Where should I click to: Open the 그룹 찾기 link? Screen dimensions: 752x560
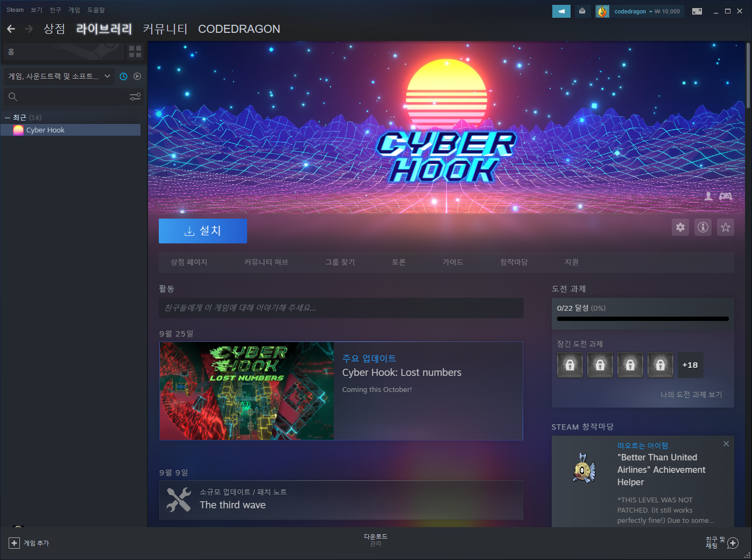[340, 262]
